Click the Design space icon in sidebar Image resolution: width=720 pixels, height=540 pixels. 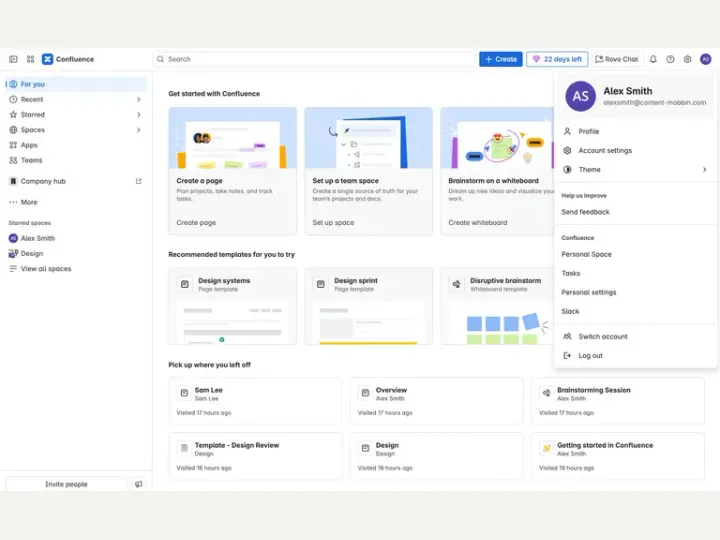pos(13,253)
